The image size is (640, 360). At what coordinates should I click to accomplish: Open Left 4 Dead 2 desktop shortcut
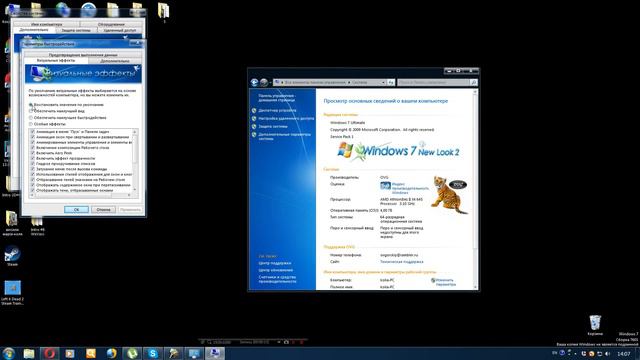tap(12, 292)
